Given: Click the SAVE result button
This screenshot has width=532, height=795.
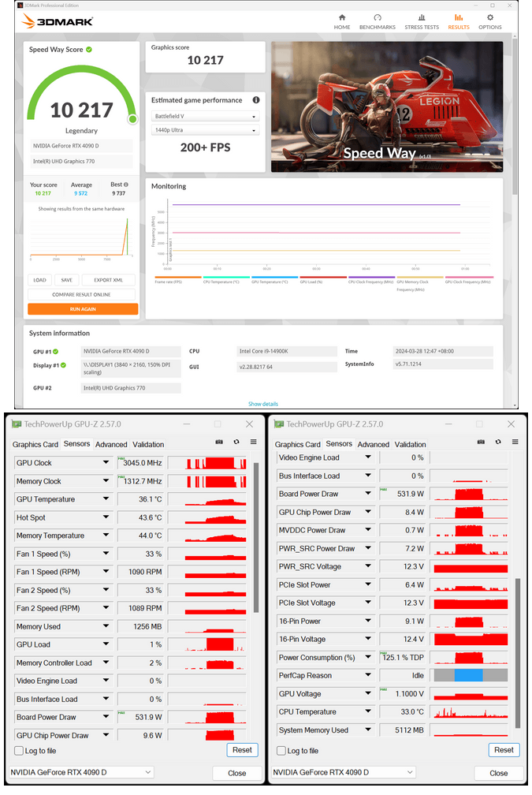Looking at the screenshot, I should [66, 280].
